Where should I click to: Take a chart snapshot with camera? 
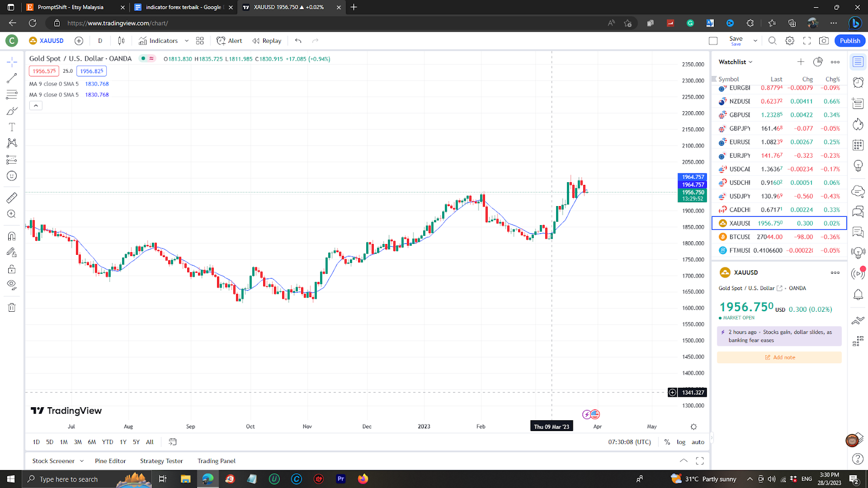(x=824, y=41)
